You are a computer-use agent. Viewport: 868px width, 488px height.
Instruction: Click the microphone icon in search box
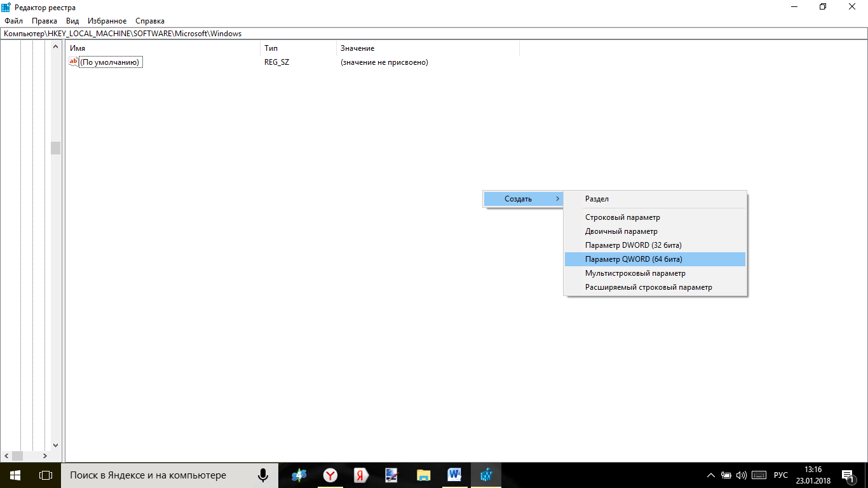(x=262, y=475)
